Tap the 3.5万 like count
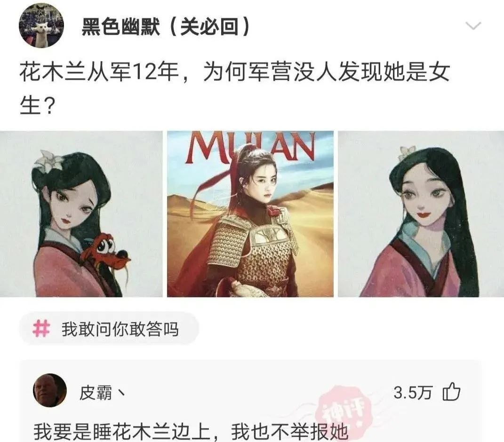This screenshot has height=442, width=504. 413,392
